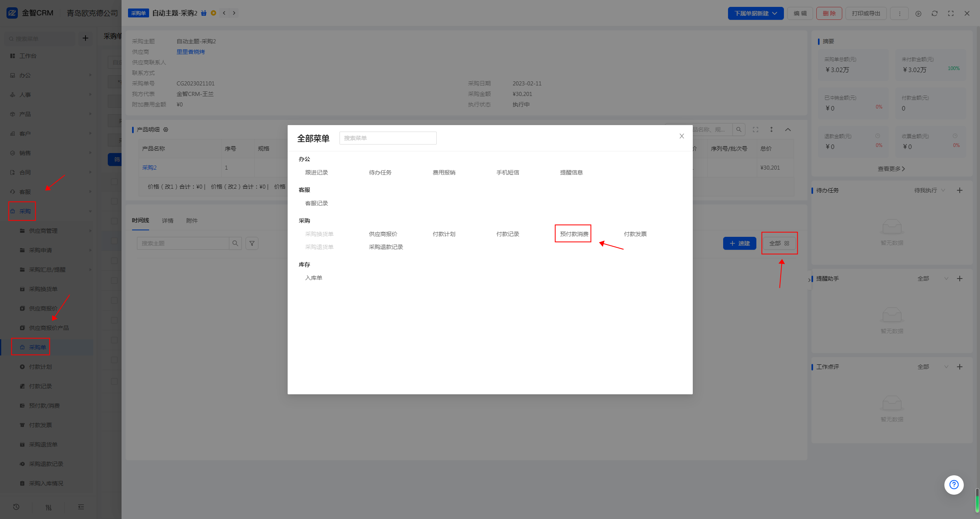Open 客服记录 menu entry
This screenshot has width=980, height=519.
[316, 203]
